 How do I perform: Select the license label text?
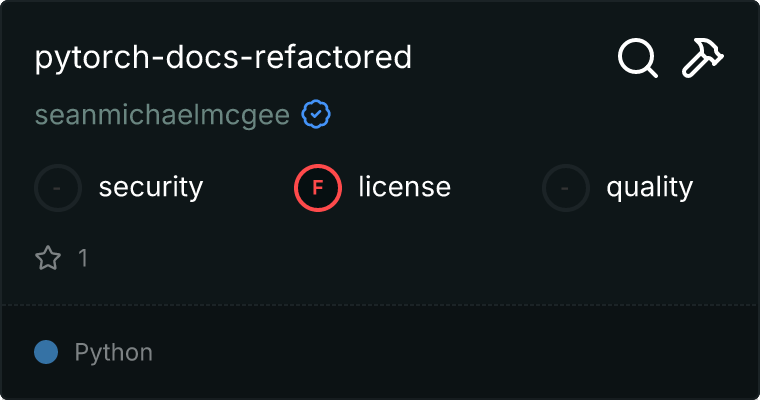(x=404, y=187)
